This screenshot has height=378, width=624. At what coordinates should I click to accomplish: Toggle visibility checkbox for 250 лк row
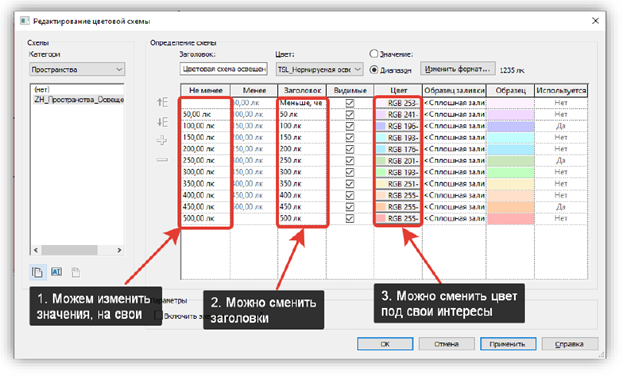[350, 161]
